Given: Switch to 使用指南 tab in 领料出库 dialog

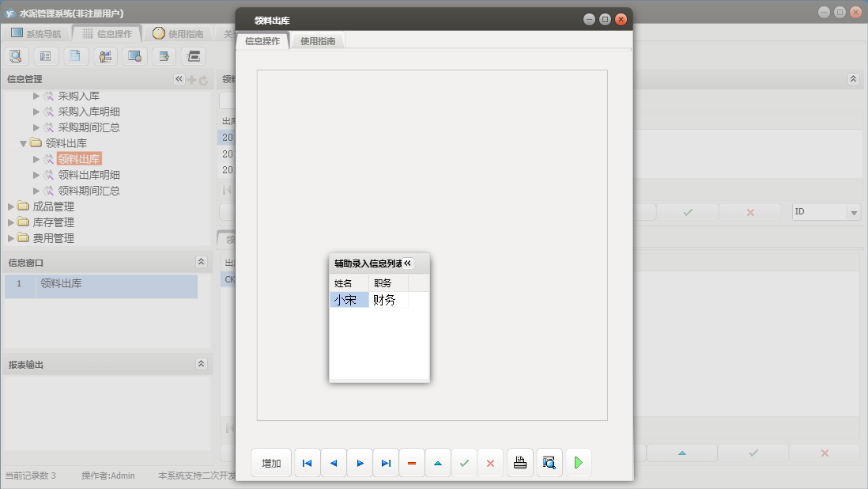Looking at the screenshot, I should [x=318, y=41].
